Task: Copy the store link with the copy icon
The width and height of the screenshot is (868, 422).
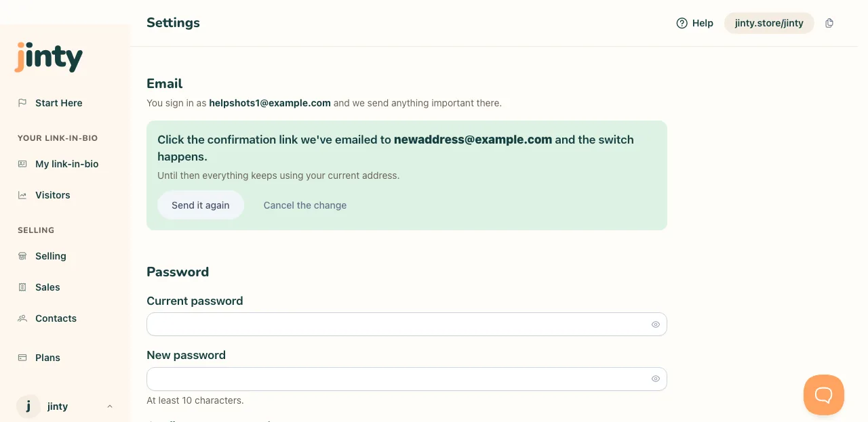Action: tap(829, 23)
